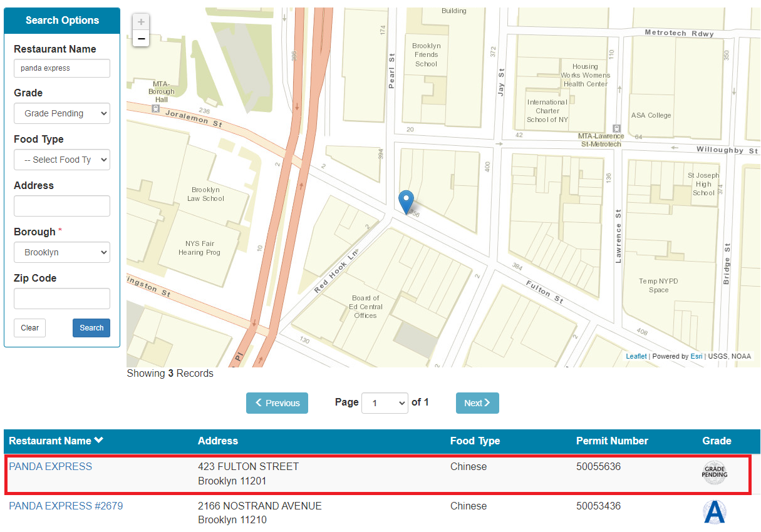This screenshot has height=532, width=761.
Task: Click Chinese food type for Nostrand Avenue
Action: click(x=469, y=506)
